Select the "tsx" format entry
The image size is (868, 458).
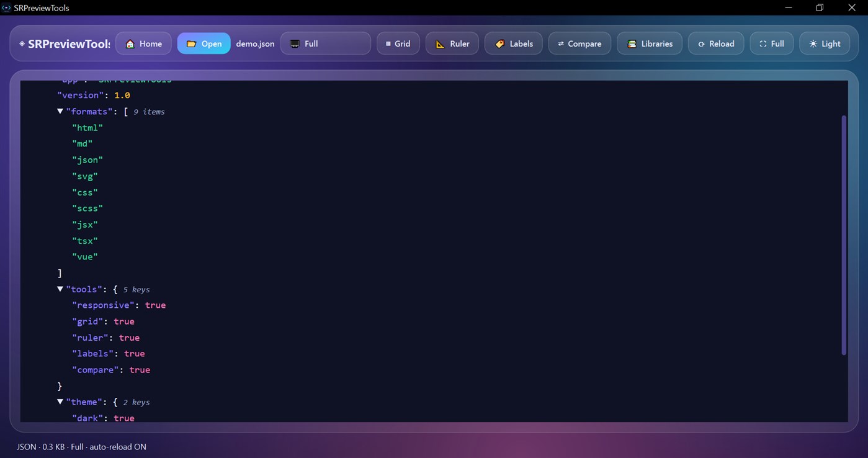[x=85, y=240]
